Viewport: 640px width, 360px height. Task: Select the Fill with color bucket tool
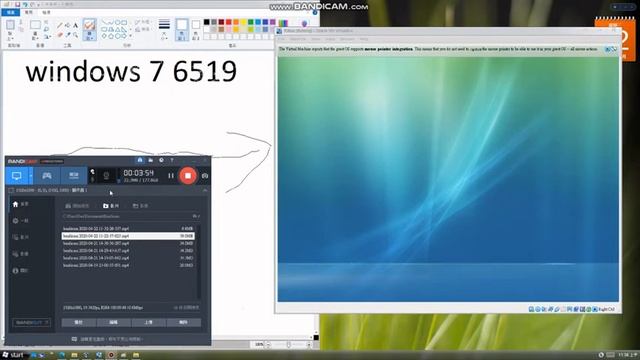[68, 25]
